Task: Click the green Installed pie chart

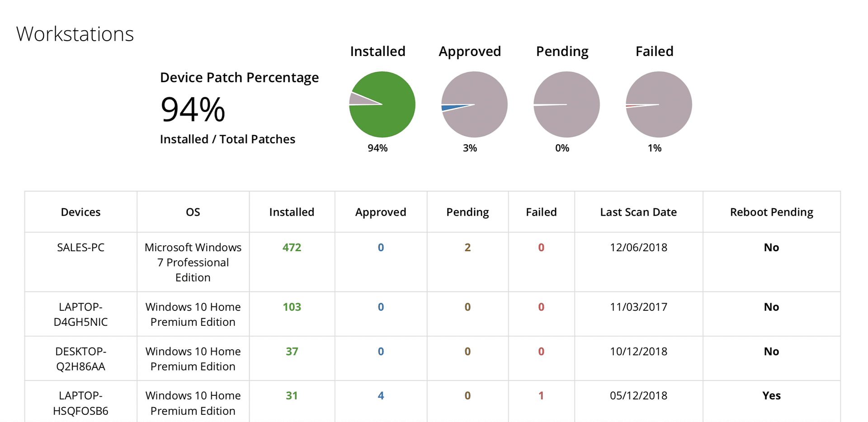Action: pos(382,104)
